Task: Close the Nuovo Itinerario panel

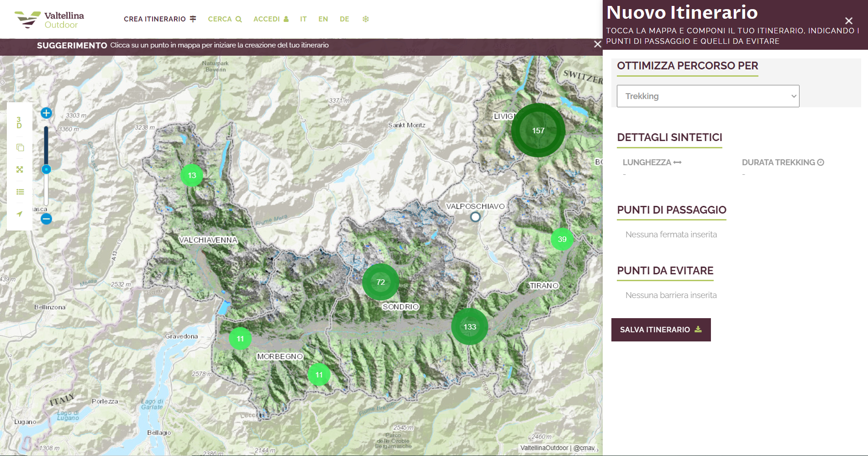Action: [x=848, y=21]
